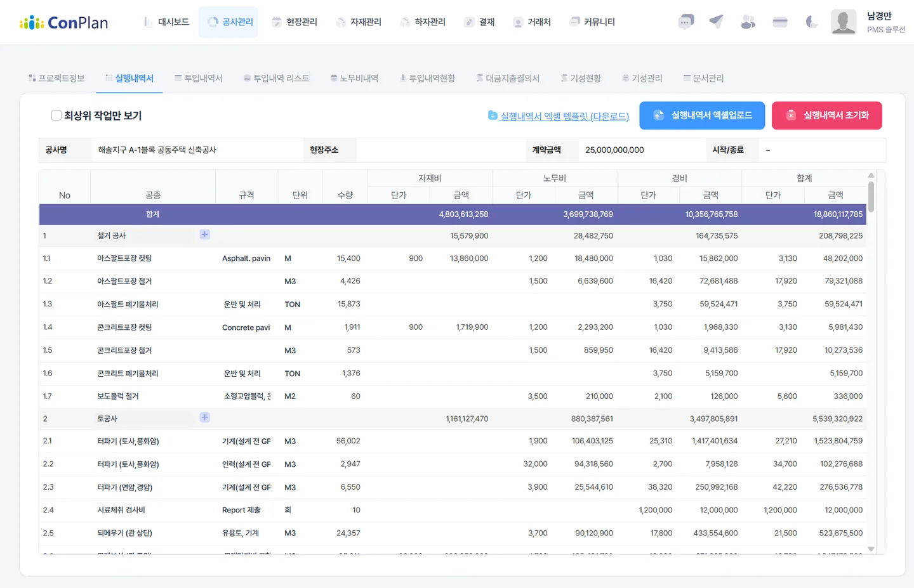914x588 pixels.
Task: Open the users group icon
Action: pyautogui.click(x=748, y=22)
